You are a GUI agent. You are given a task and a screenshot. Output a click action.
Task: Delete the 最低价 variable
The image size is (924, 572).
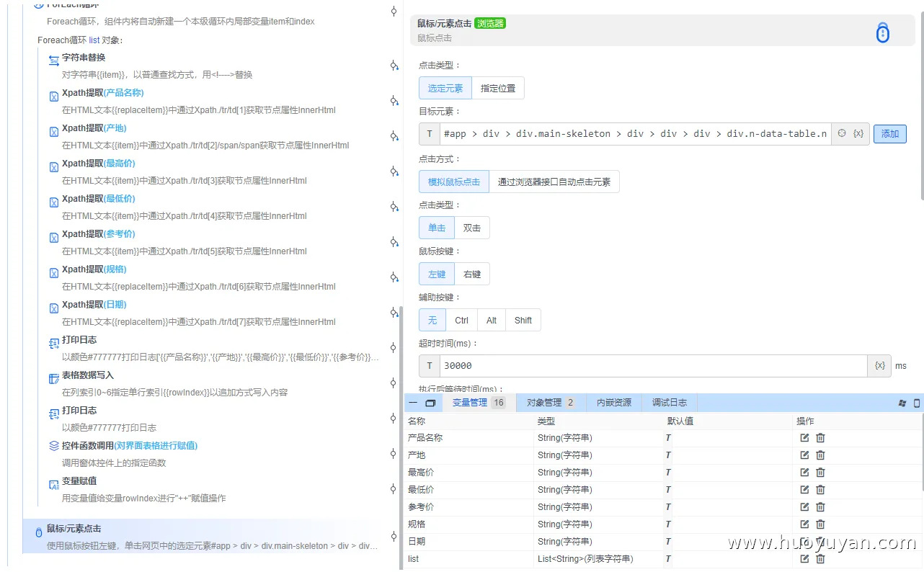pyautogui.click(x=820, y=490)
